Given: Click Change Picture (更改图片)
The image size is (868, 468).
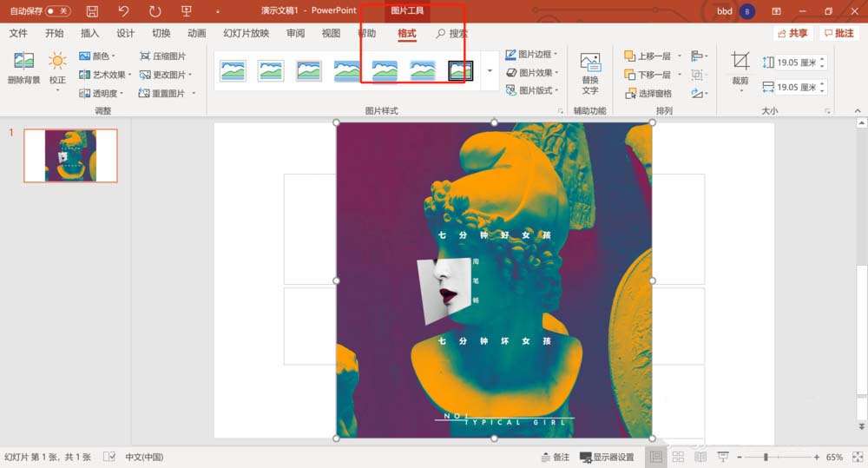Looking at the screenshot, I should click(x=165, y=74).
